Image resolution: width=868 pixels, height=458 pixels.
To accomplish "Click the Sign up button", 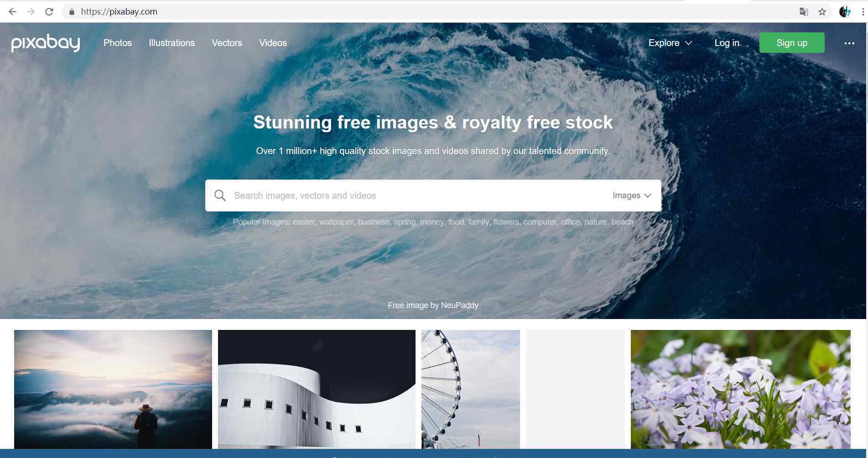I will tap(792, 43).
